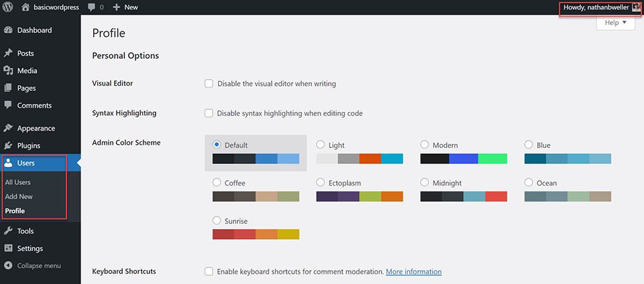Screen dimensions: 644x284
Task: Click the Dashboard gauge icon
Action: (8, 30)
